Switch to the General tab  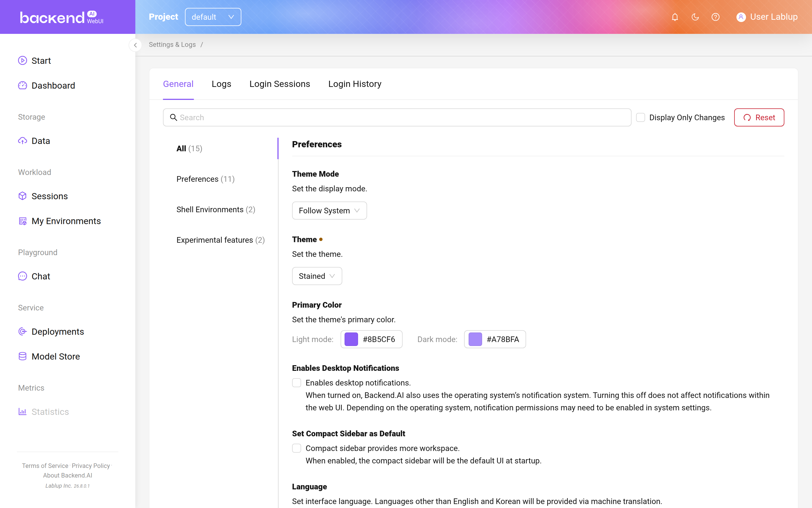click(178, 84)
